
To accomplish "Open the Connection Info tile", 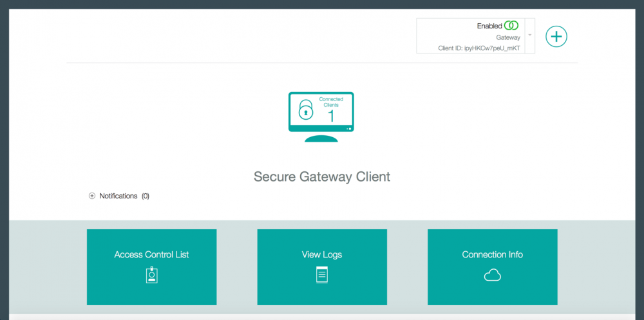I will (493, 267).
